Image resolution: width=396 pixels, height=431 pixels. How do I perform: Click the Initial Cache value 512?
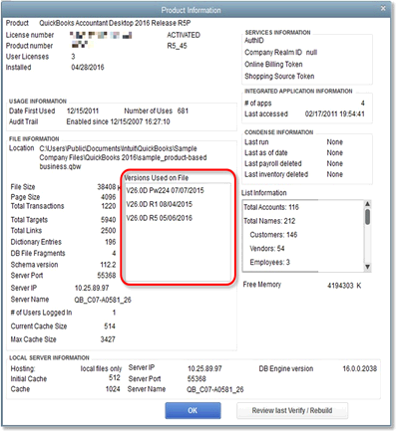(114, 378)
